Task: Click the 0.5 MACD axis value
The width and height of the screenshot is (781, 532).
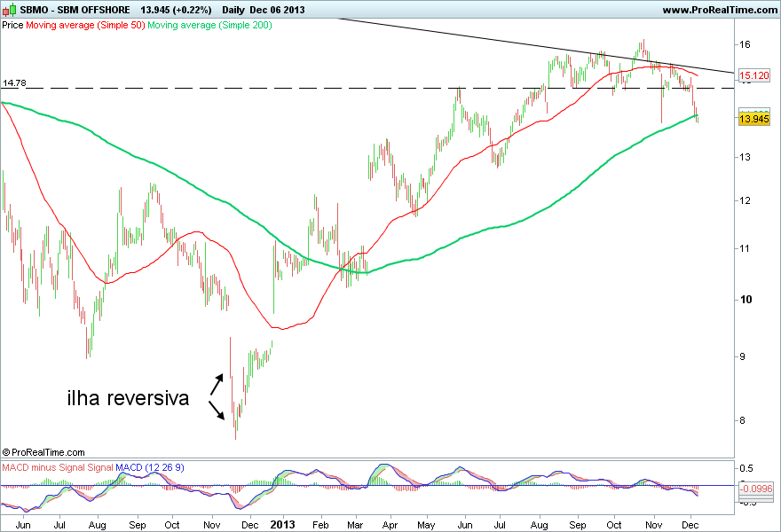Action: point(745,468)
